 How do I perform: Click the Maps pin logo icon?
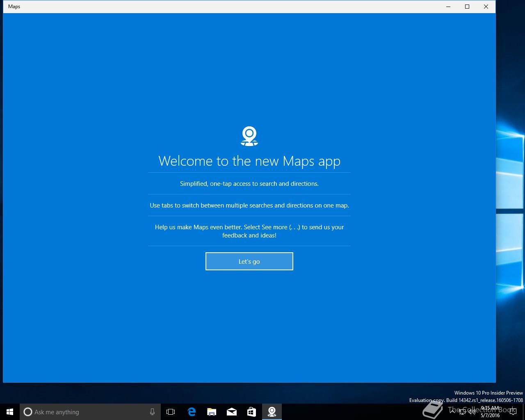(x=249, y=136)
